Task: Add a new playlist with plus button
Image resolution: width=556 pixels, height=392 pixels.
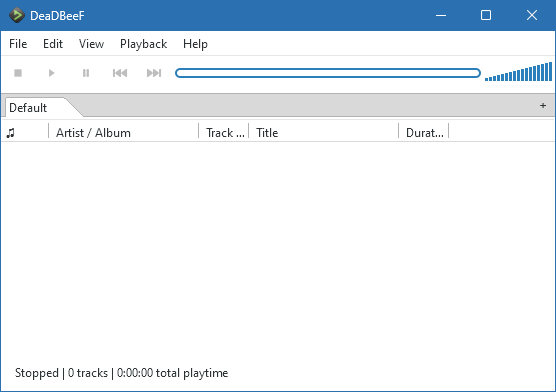Action: 543,105
